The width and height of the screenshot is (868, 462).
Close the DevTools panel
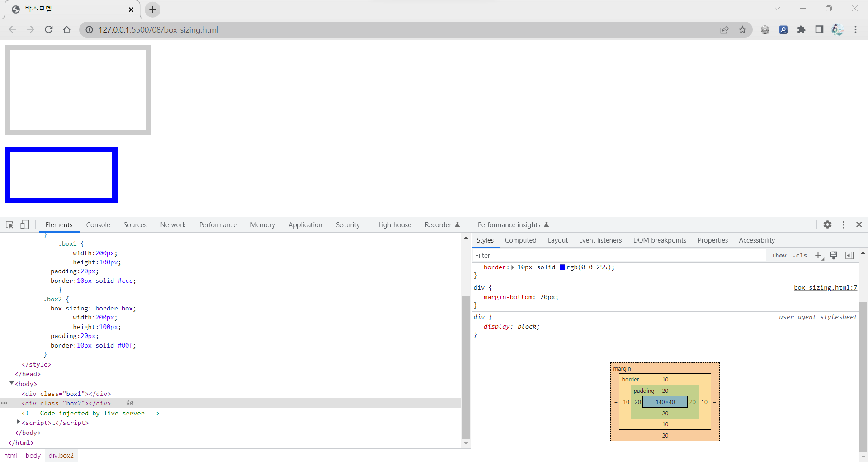pos(859,224)
